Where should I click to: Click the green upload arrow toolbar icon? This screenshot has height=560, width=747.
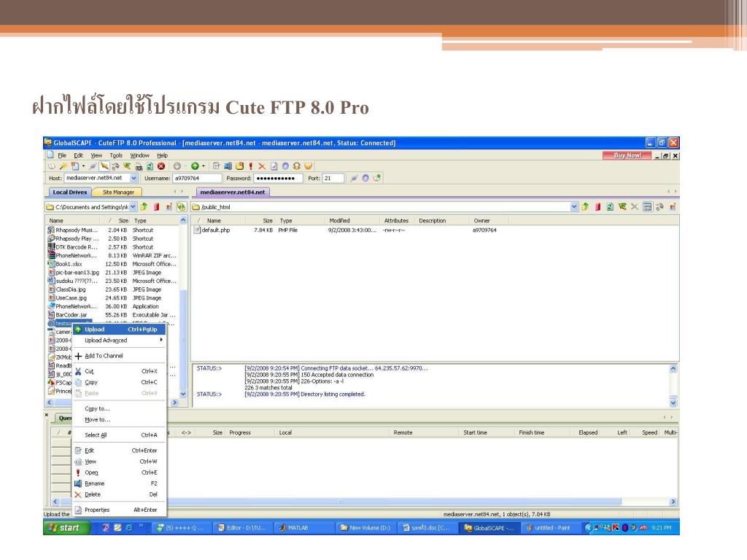pos(195,166)
